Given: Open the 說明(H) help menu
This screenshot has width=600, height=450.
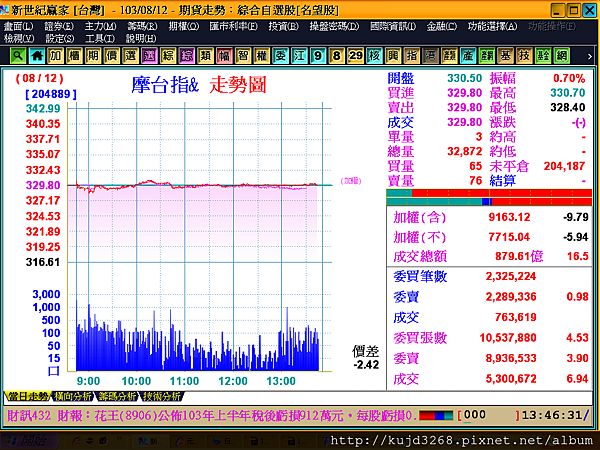Looking at the screenshot, I should [141, 38].
